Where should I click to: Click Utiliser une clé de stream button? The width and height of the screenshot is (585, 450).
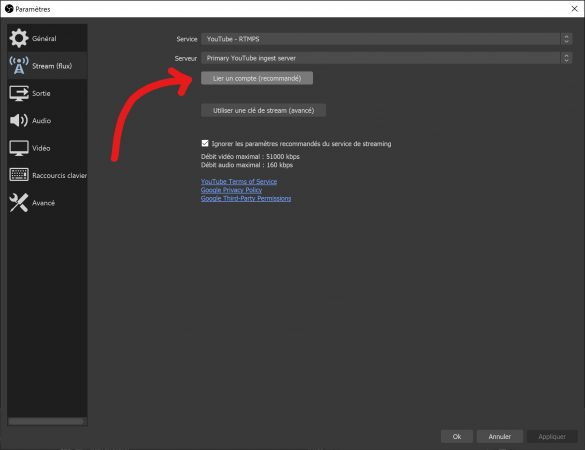pyautogui.click(x=263, y=110)
